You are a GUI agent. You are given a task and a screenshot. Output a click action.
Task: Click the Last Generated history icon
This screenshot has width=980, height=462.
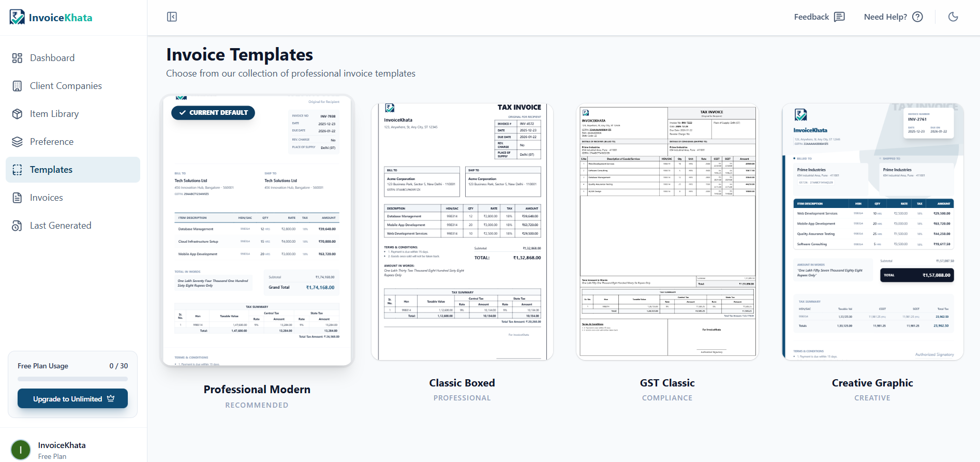[x=17, y=226]
